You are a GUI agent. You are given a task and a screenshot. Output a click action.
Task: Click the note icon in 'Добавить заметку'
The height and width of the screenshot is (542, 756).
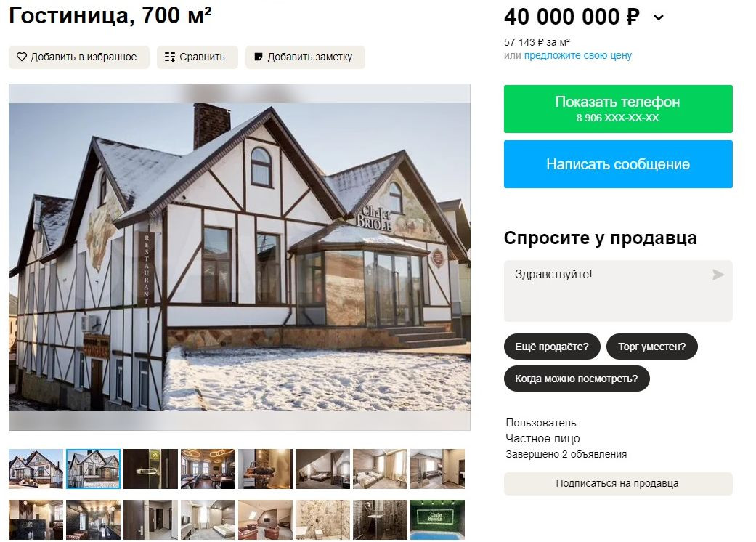point(259,57)
